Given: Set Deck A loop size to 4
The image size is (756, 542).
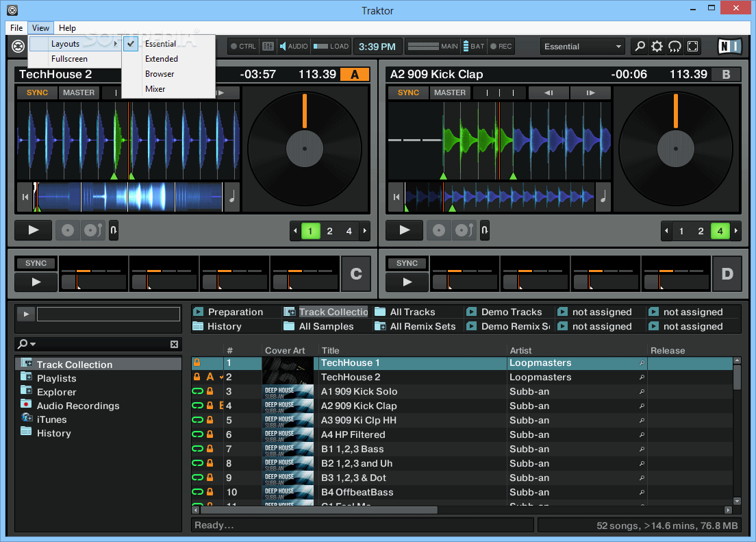Looking at the screenshot, I should pyautogui.click(x=349, y=231).
